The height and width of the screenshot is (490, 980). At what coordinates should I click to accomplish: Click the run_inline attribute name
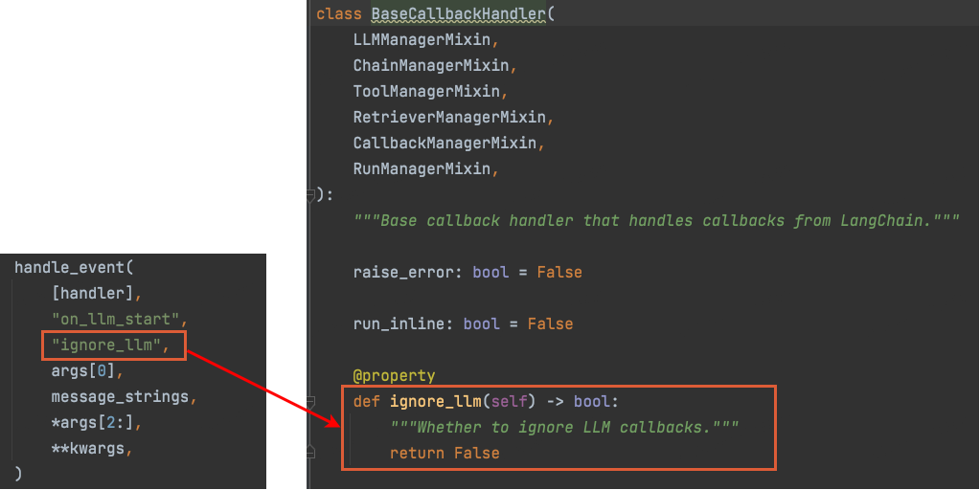[x=399, y=324]
